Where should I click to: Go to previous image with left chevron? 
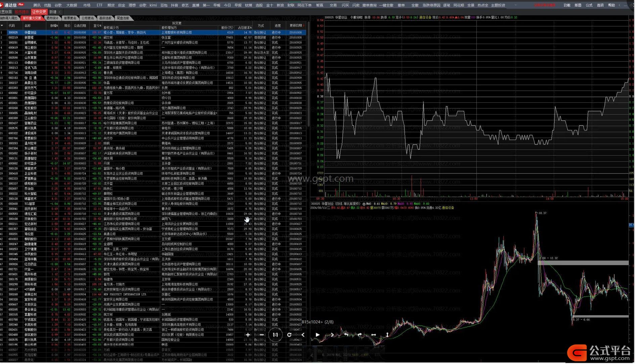303,335
